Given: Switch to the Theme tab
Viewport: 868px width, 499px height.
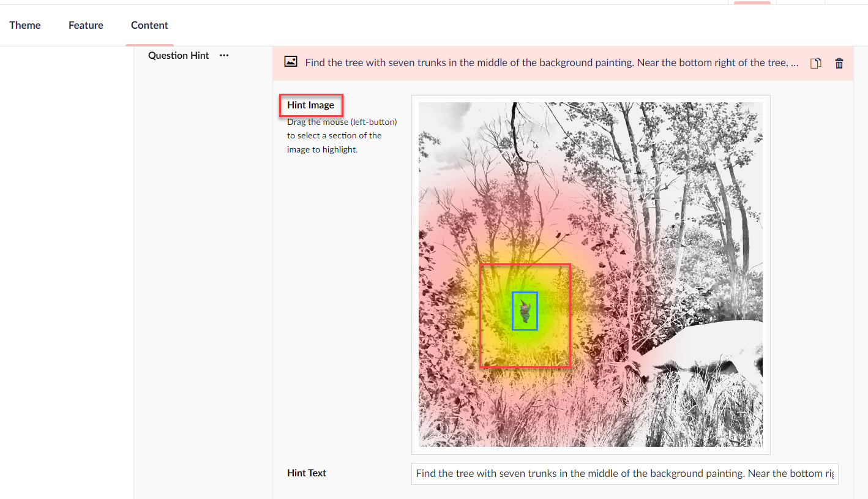Looking at the screenshot, I should point(25,25).
